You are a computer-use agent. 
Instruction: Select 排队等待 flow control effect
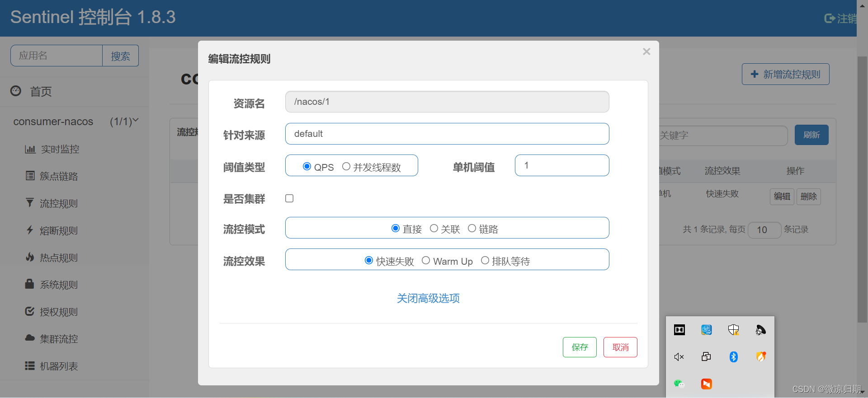(x=485, y=260)
